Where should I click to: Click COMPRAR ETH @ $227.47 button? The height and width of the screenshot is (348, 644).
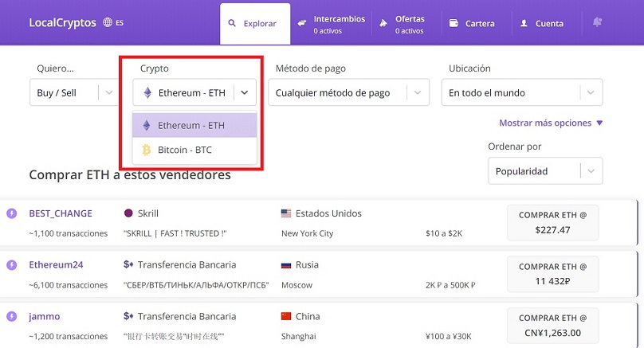[553, 222]
